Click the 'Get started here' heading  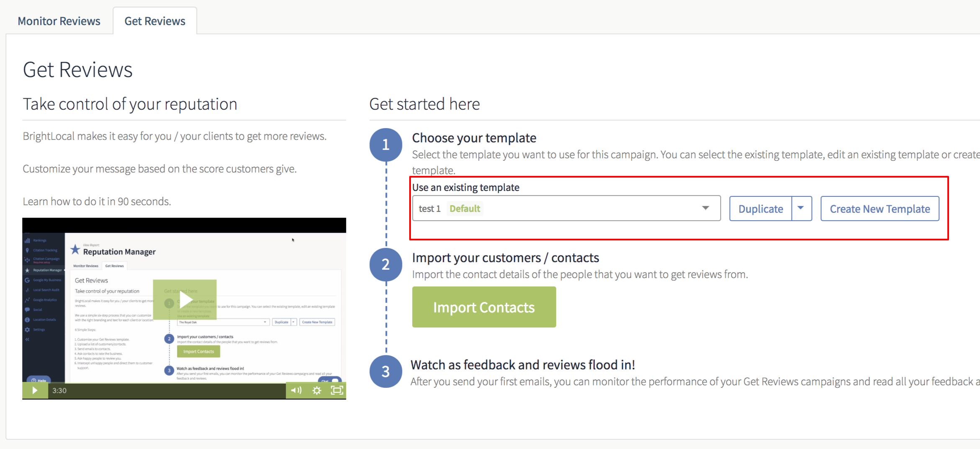[424, 104]
